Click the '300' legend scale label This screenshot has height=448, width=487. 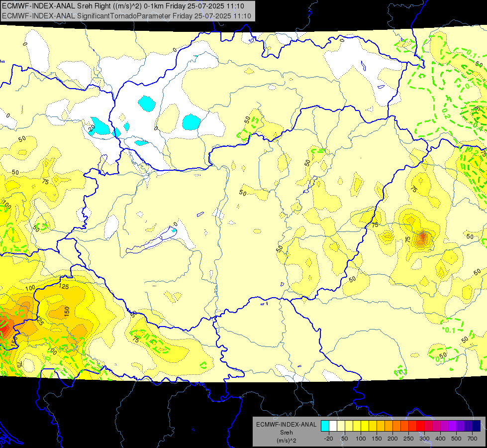425,439
